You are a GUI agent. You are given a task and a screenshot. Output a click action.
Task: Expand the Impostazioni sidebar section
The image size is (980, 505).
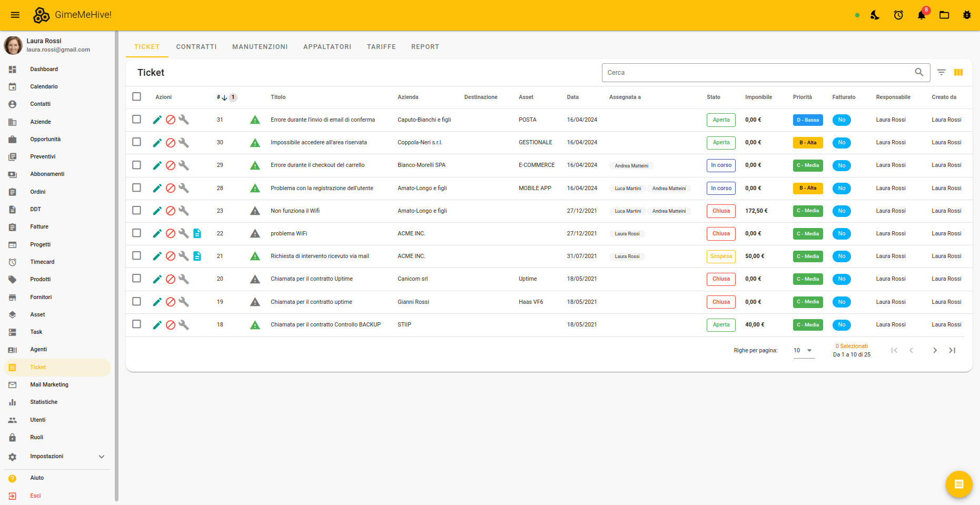pos(57,457)
